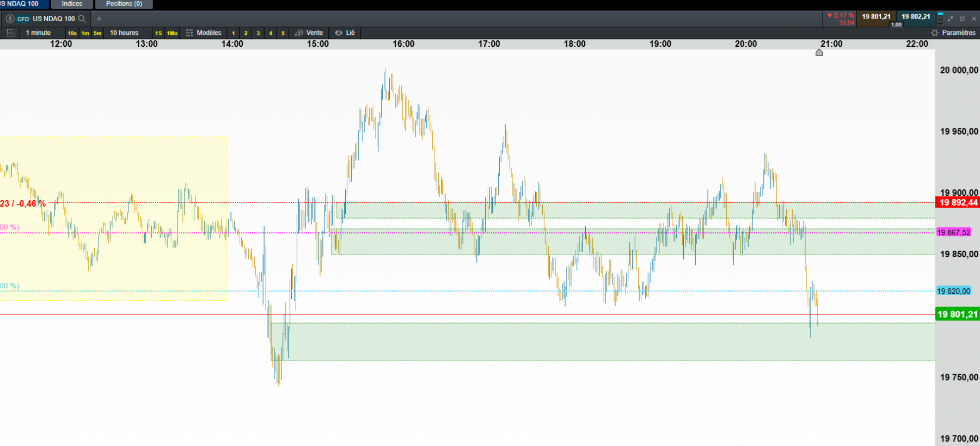
Task: Select the 5m timeframe shortcut
Action: point(97,33)
